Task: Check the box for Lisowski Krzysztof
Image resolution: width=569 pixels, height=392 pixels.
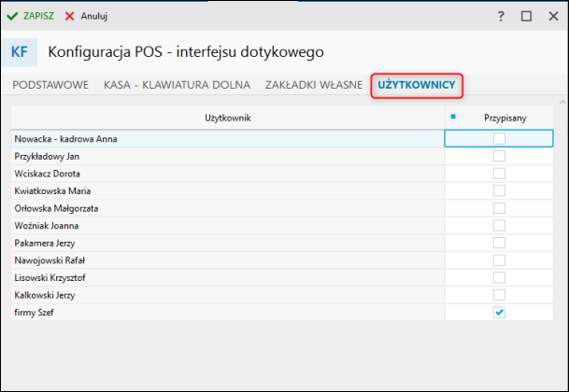Action: [499, 277]
